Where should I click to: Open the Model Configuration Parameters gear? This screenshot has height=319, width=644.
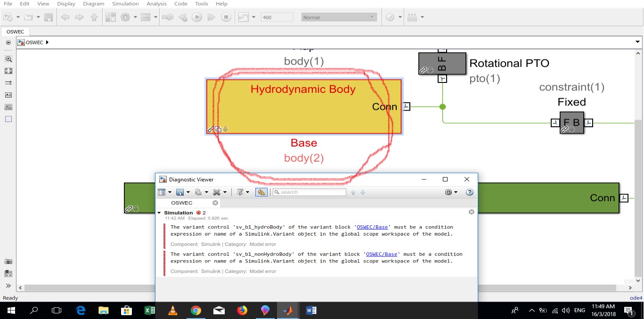tap(126, 17)
